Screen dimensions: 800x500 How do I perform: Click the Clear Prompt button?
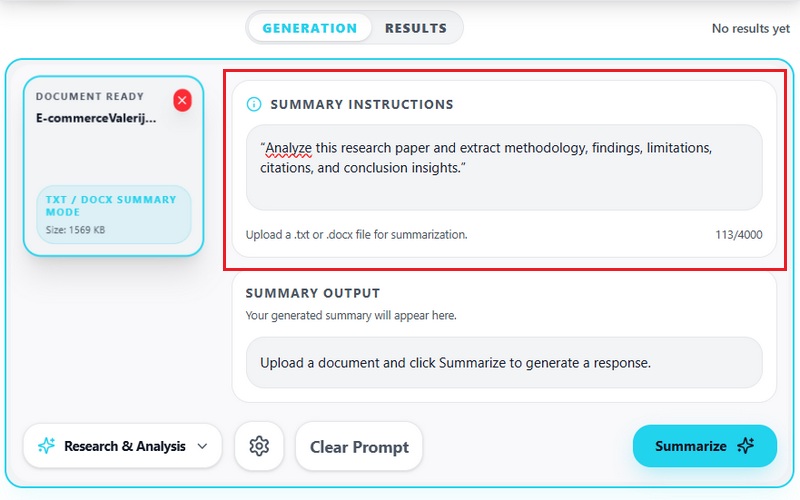[359, 446]
